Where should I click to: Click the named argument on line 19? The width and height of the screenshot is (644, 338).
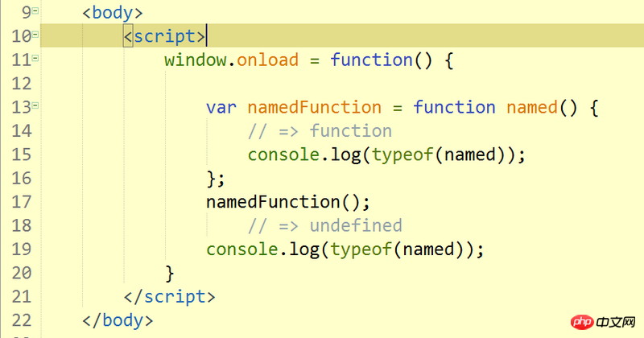[428, 249]
